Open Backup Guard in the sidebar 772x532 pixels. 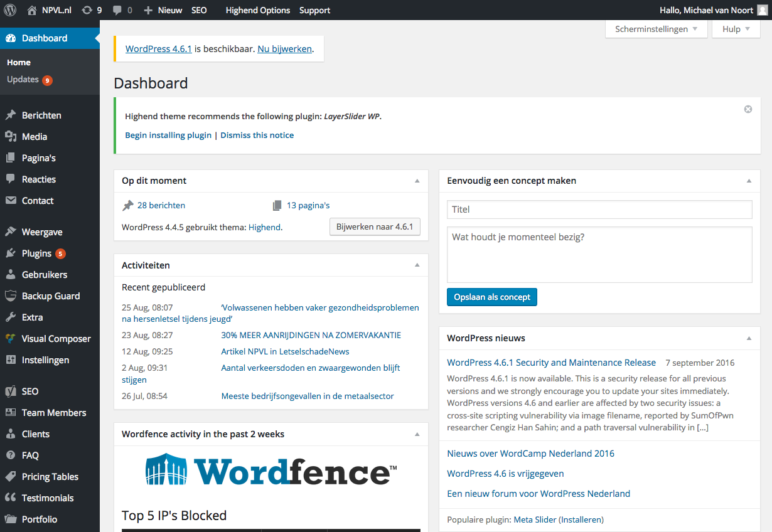pos(50,296)
